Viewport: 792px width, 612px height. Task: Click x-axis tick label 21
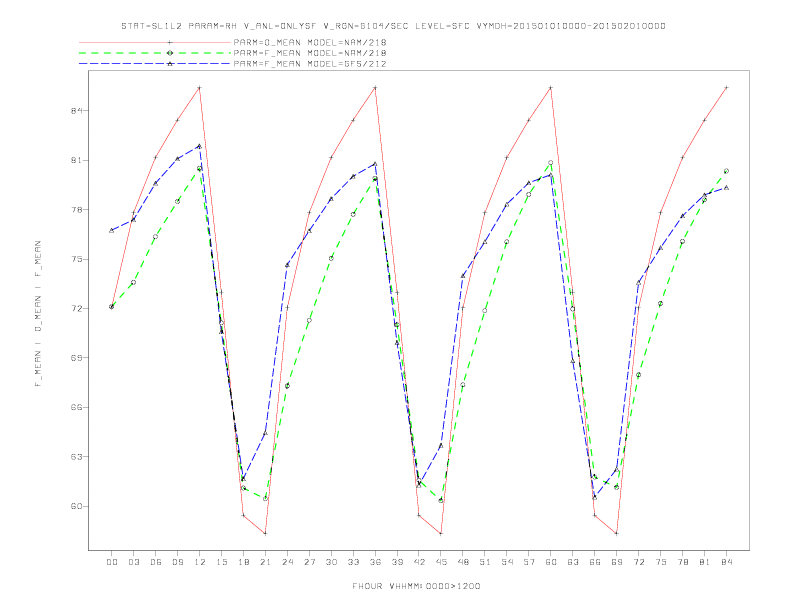pos(265,562)
